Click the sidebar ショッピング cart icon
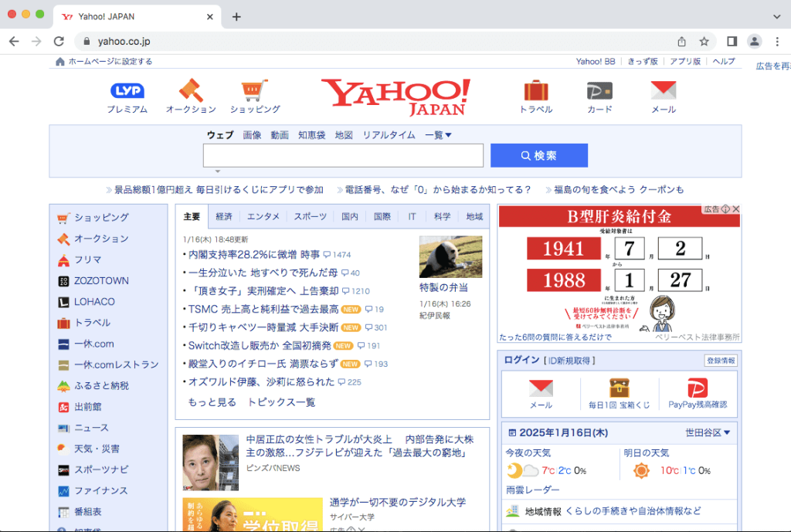Screen dimensions: 791x532 pos(63,218)
